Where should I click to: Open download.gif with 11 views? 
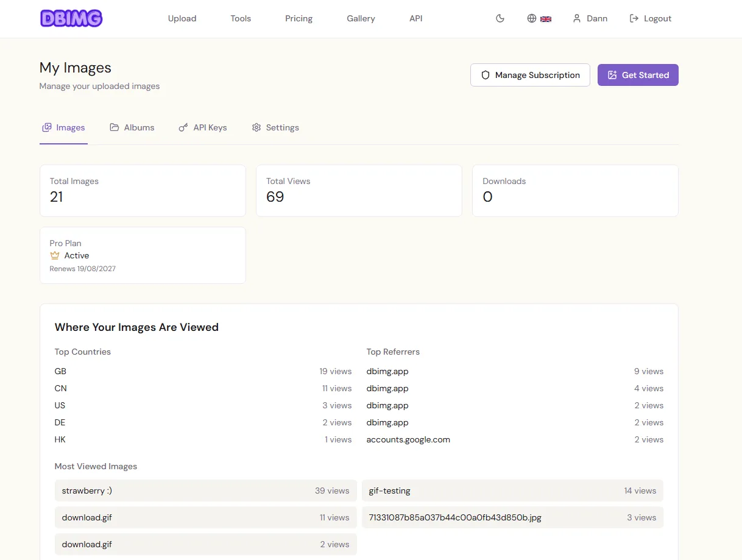click(x=206, y=517)
